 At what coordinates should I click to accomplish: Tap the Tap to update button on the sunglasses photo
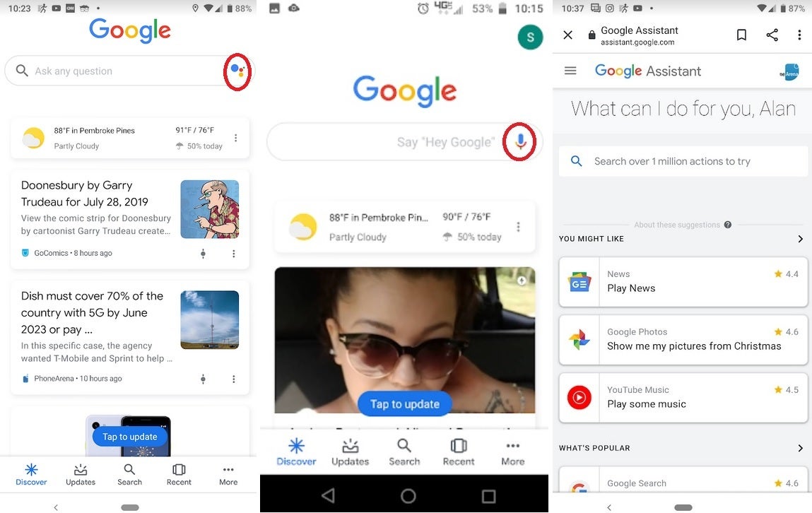(x=404, y=404)
